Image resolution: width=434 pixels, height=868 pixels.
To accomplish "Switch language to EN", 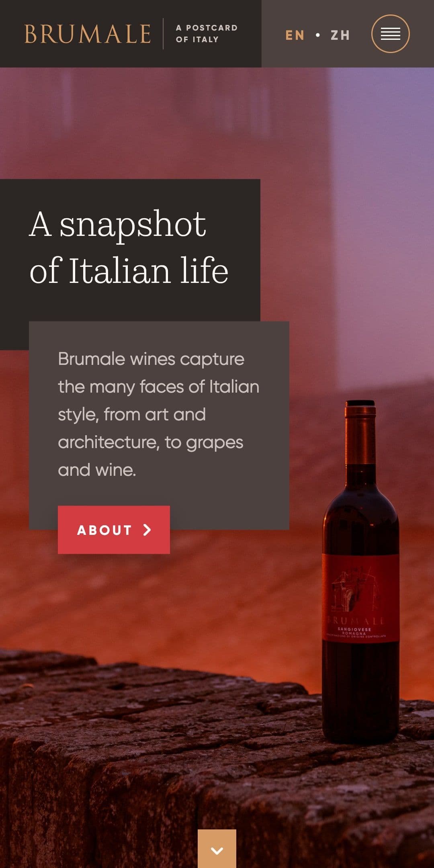I will coord(295,35).
